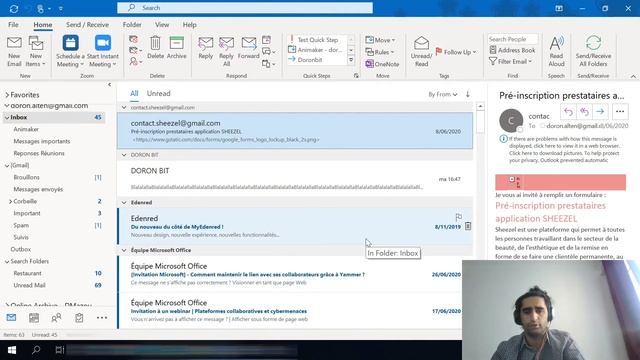
Task: Switch to the Calendar view
Action: tap(34, 318)
